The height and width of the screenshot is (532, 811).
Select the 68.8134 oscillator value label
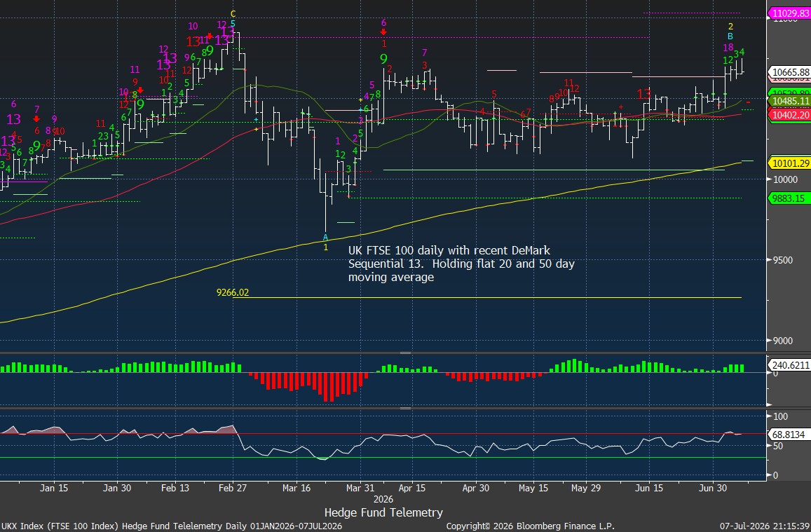coord(789,435)
